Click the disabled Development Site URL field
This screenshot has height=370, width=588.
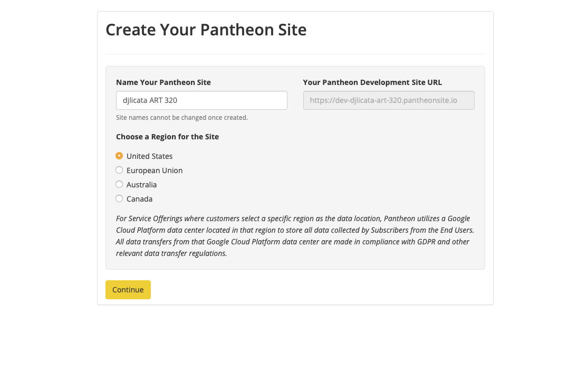pyautogui.click(x=389, y=100)
